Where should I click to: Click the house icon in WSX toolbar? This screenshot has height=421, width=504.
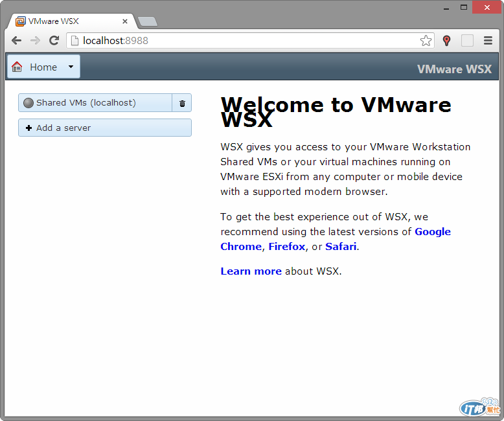pos(17,67)
